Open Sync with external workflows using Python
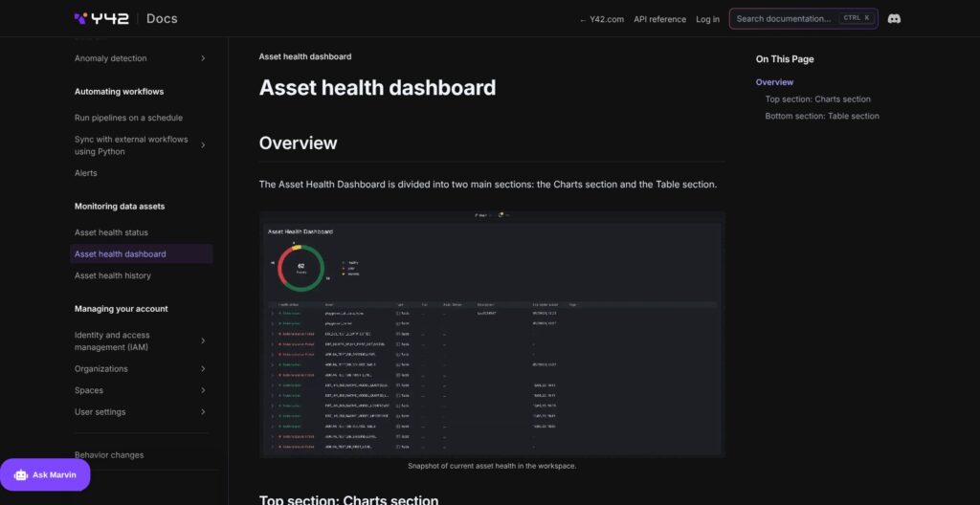The image size is (980, 505). coord(131,145)
